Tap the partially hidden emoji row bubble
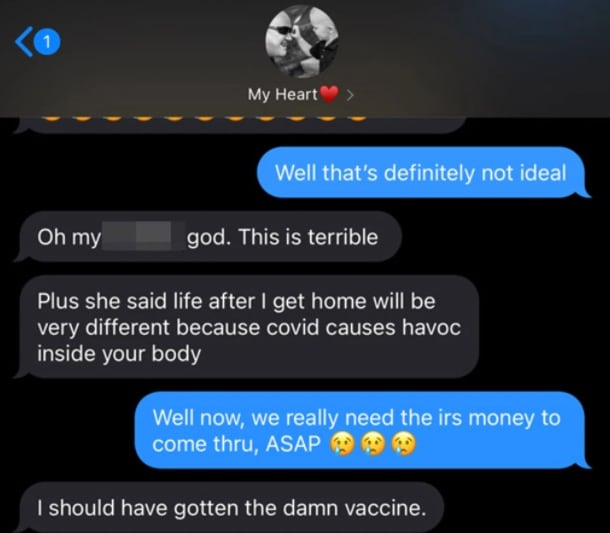 [x=240, y=124]
